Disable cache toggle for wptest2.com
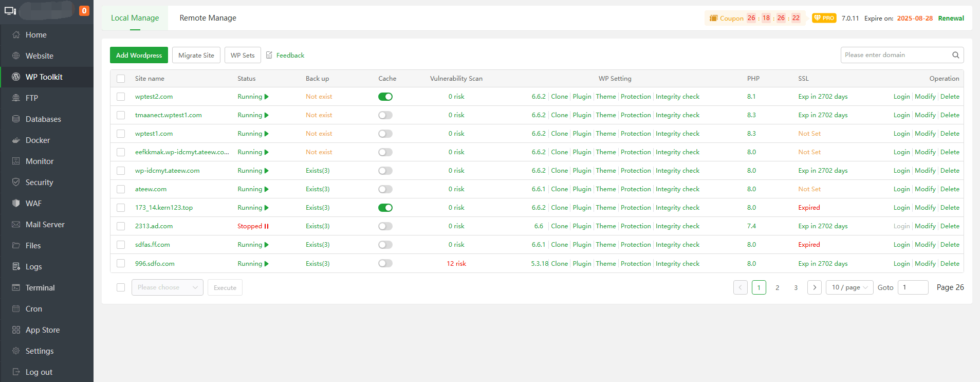Image resolution: width=980 pixels, height=382 pixels. pos(385,97)
